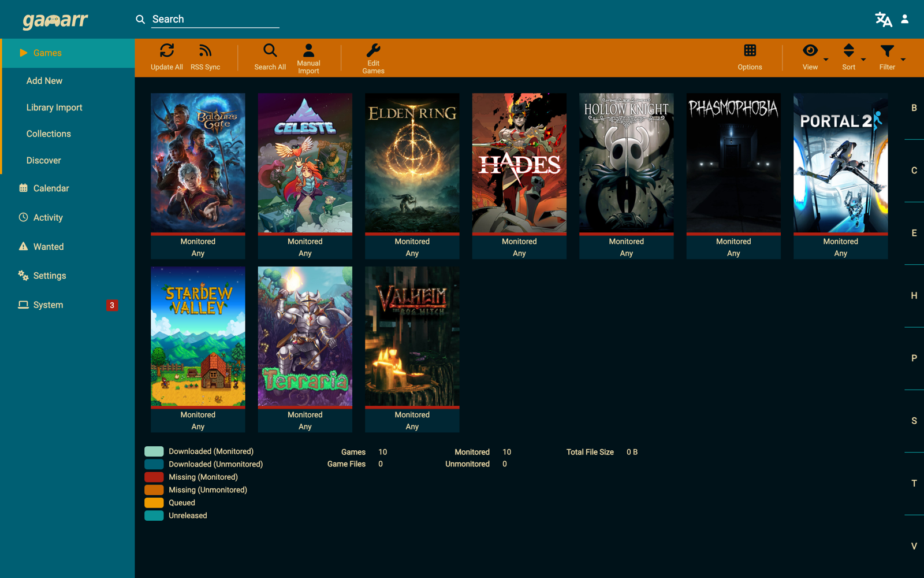Open Calendar from sidebar
Screen dimensions: 924x578
67,188
